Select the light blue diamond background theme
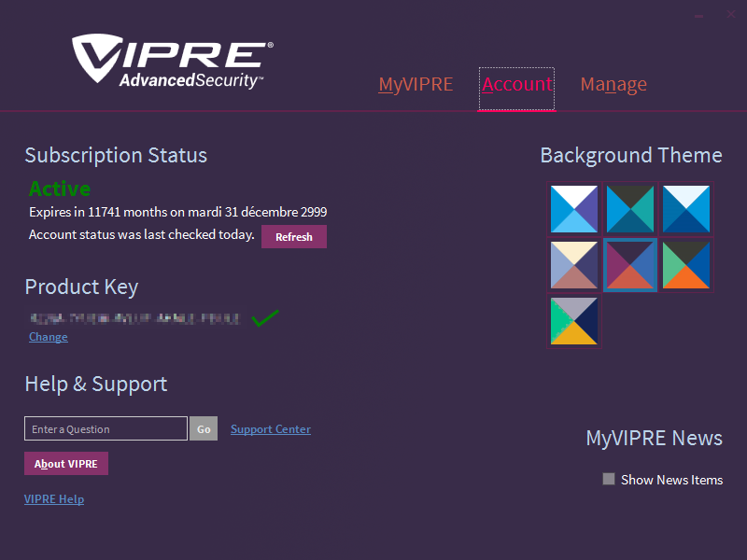 pos(573,209)
